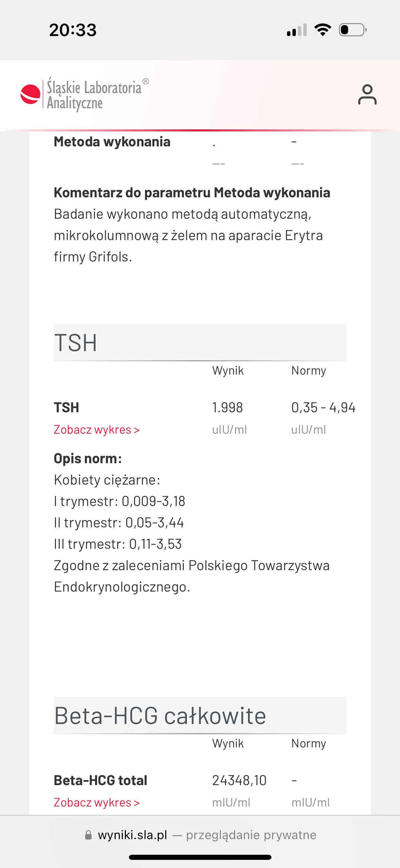Image resolution: width=400 pixels, height=868 pixels.
Task: Tap the TSH result value 1.998
Action: pyautogui.click(x=227, y=408)
